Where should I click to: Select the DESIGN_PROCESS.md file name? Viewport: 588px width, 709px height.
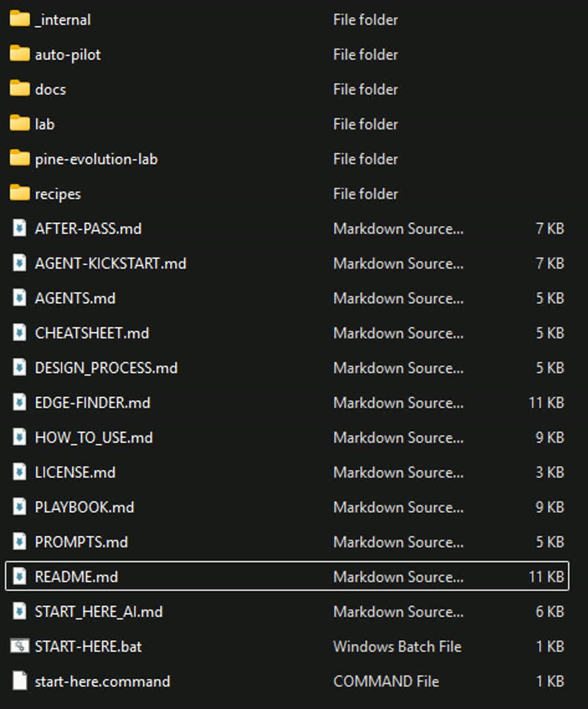pyautogui.click(x=106, y=368)
